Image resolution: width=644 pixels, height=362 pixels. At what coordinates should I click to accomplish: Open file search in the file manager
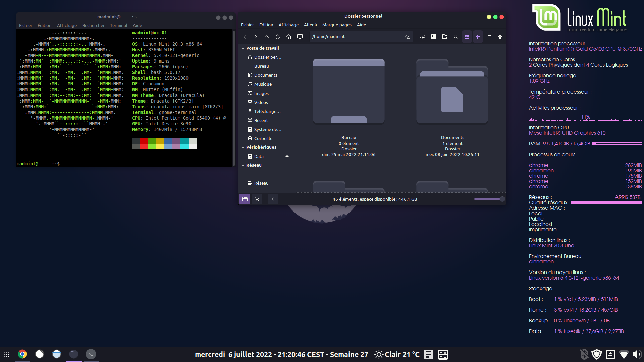(456, 37)
